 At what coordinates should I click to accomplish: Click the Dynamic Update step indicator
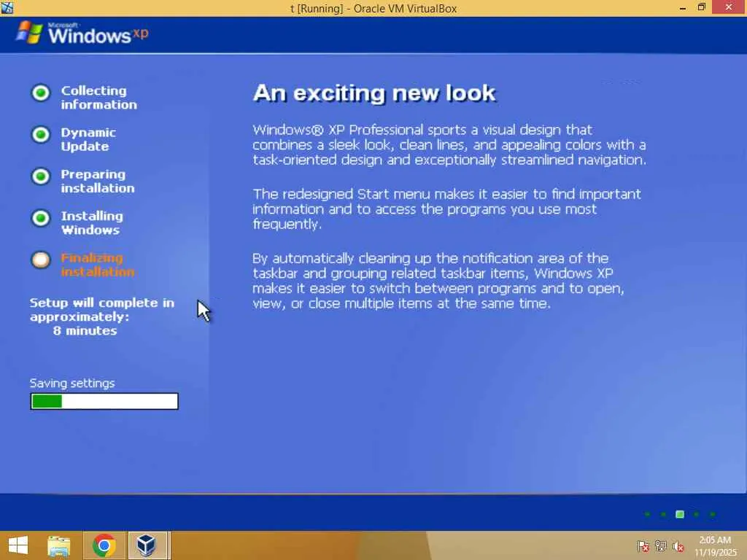(x=41, y=135)
